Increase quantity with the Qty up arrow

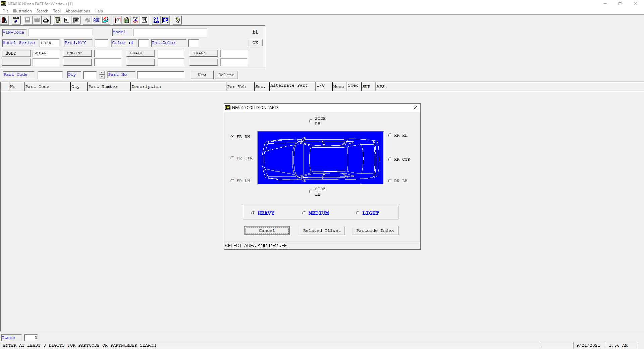point(102,73)
